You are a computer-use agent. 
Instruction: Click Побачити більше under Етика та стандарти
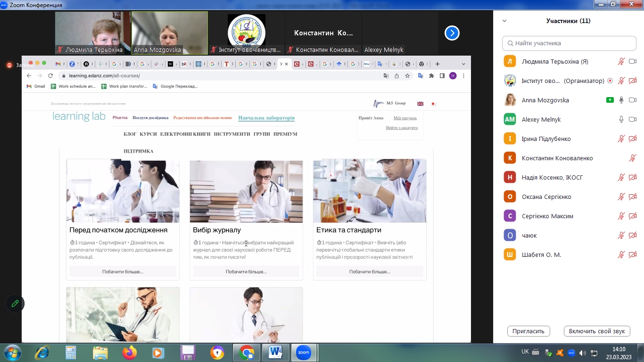coord(370,271)
